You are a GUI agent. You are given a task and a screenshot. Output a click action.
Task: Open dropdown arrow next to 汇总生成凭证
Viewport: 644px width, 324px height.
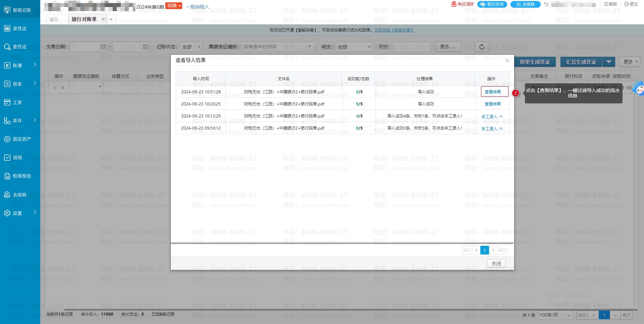[608, 62]
